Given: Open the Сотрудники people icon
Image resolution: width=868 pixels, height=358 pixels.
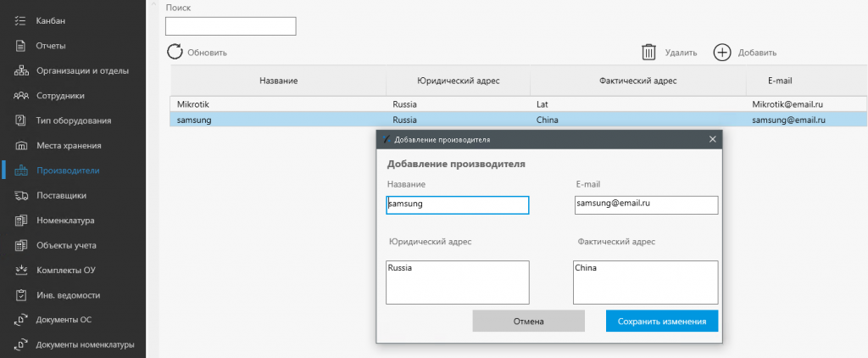Looking at the screenshot, I should point(20,96).
